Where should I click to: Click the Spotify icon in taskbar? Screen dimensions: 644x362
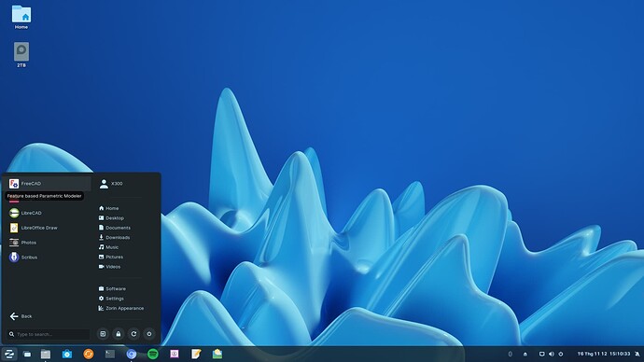(x=153, y=354)
